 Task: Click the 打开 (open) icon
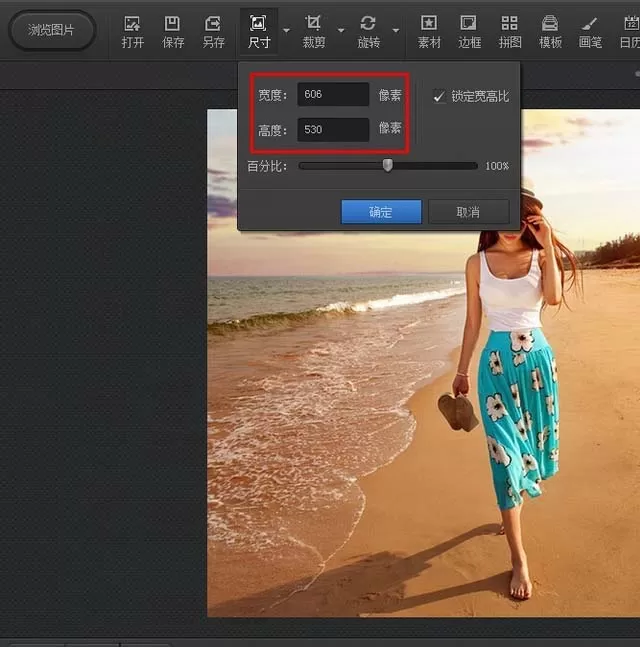(132, 32)
